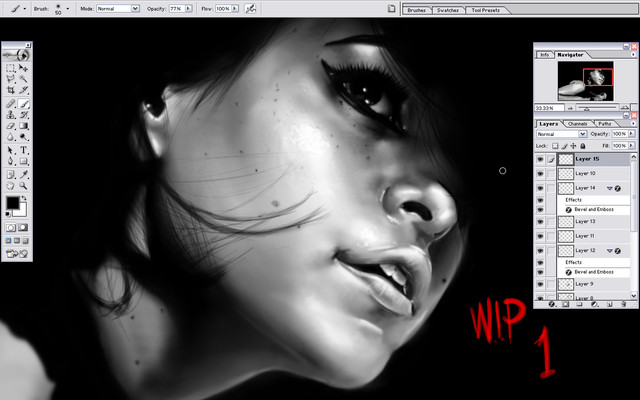Add a layer style from panel bottom
The image size is (640, 400).
click(x=551, y=304)
